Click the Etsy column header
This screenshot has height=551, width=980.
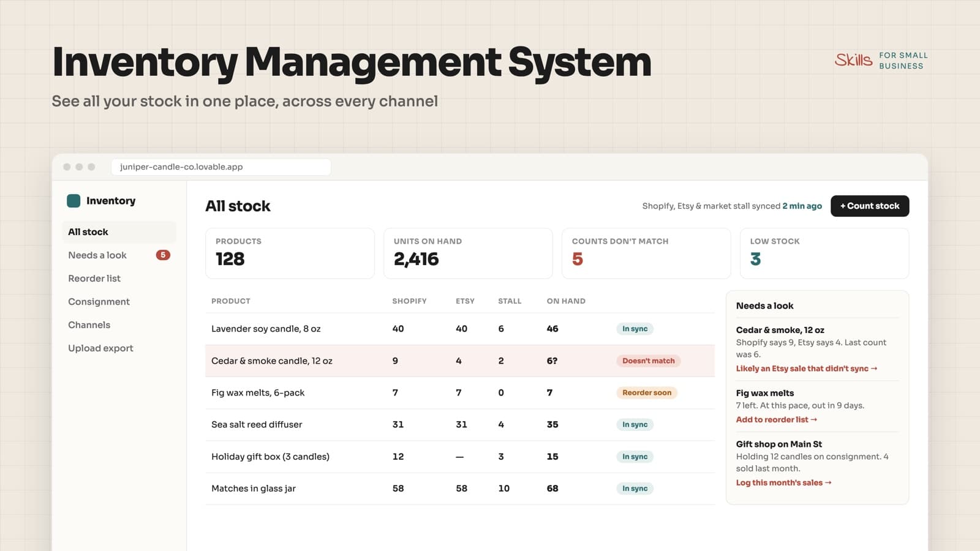(x=465, y=301)
